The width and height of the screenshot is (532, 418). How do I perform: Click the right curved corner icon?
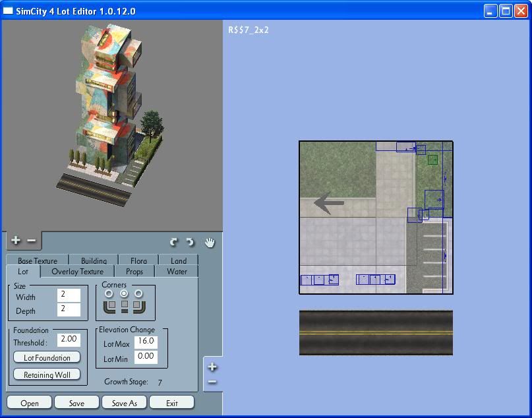(140, 307)
